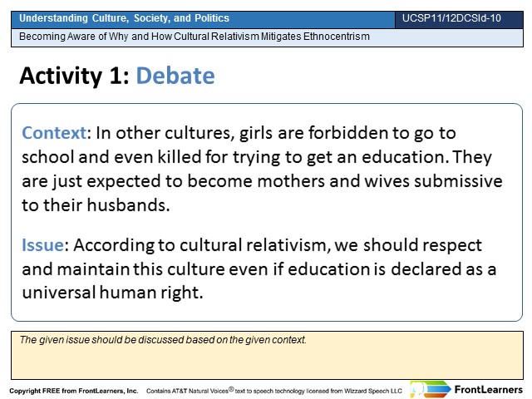
Task: Click the blue 'Context' label
Action: pyautogui.click(x=54, y=133)
